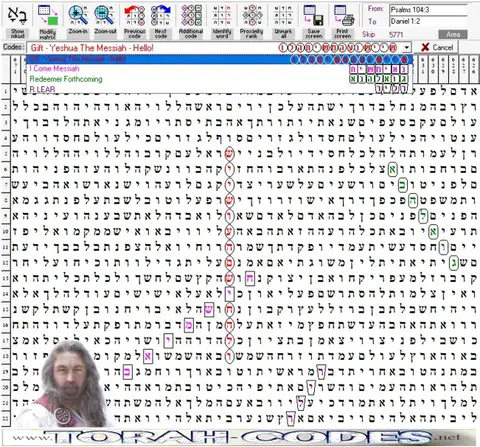The height and width of the screenshot is (447, 480).
Task: Select highlighted 'Gift - Yeshua The Messiah' list entry
Action: 220,59
